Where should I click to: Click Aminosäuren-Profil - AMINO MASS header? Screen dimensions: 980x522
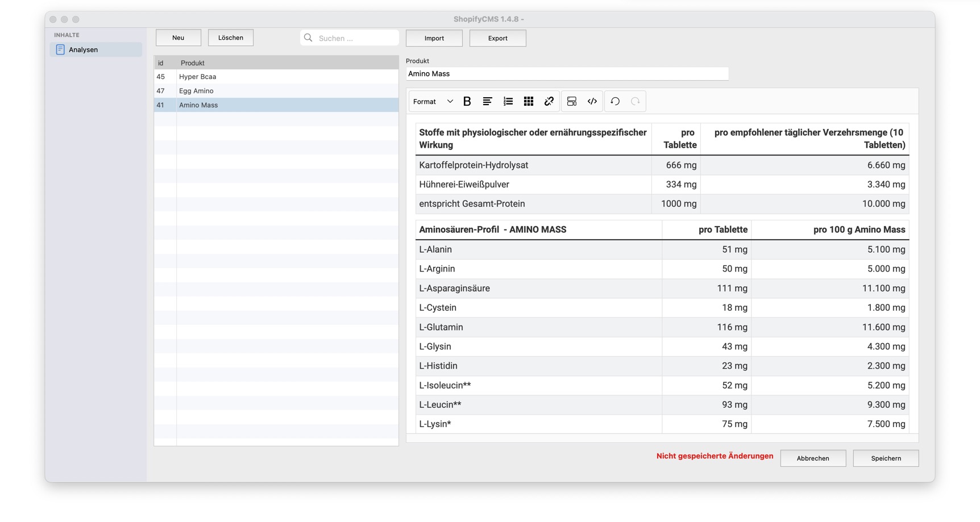tap(538, 230)
